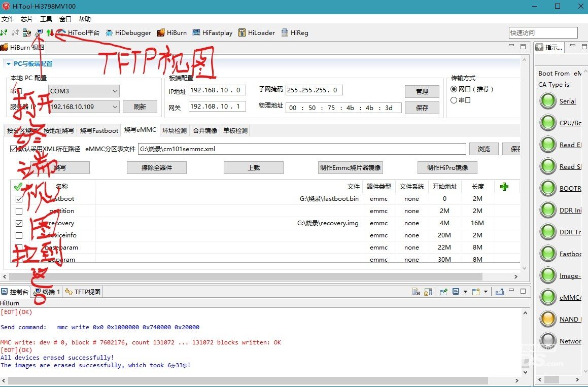This screenshot has height=387, width=588.
Task: Open the TFTP view arrows icon
Action: click(x=50, y=32)
